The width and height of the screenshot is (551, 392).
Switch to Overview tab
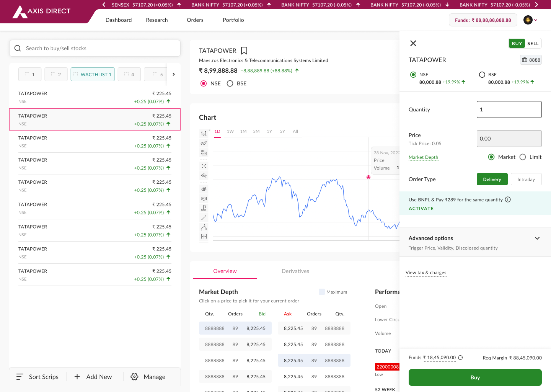pos(225,271)
